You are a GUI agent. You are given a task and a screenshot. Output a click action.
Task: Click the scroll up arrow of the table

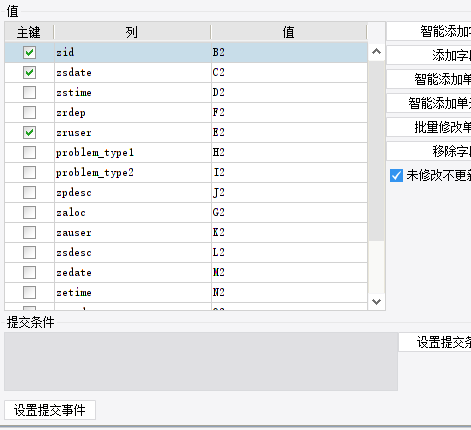pyautogui.click(x=376, y=51)
